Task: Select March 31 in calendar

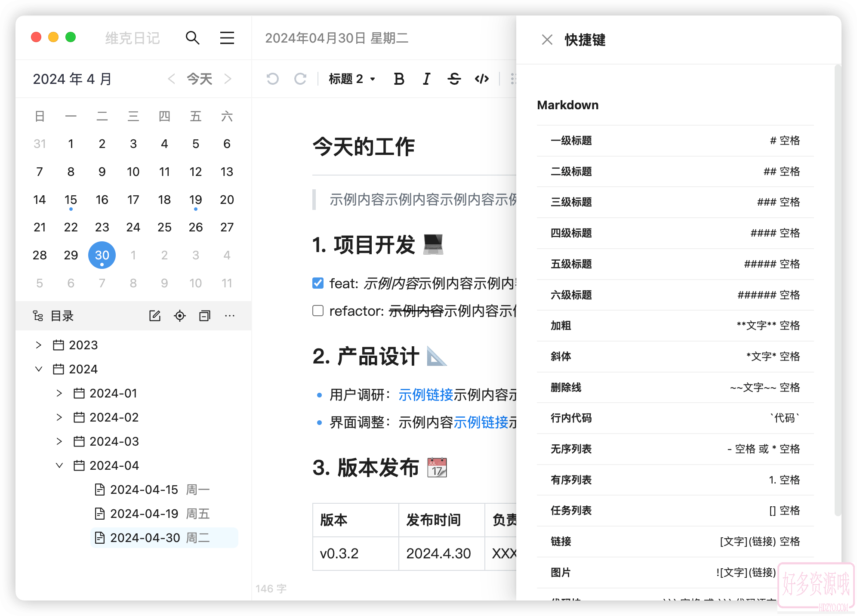Action: tap(40, 144)
